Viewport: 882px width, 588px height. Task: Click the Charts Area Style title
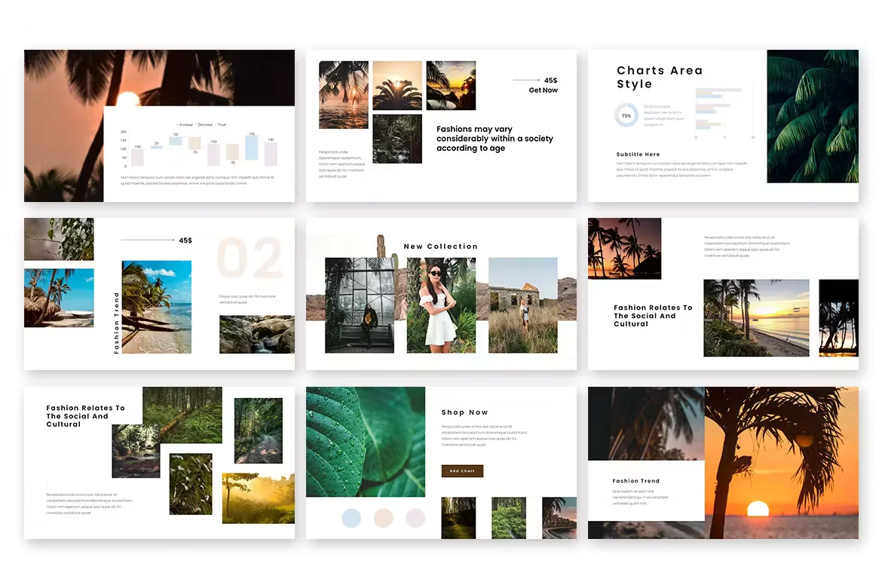coord(660,77)
